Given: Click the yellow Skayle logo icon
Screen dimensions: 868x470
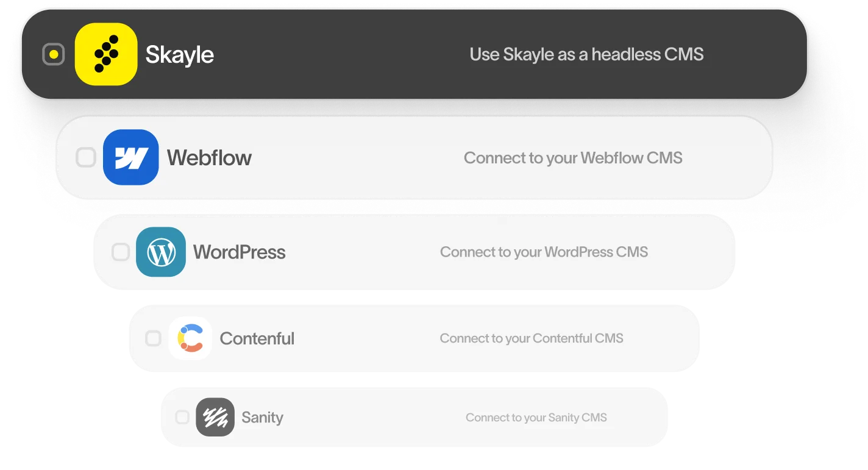Looking at the screenshot, I should click(x=106, y=54).
